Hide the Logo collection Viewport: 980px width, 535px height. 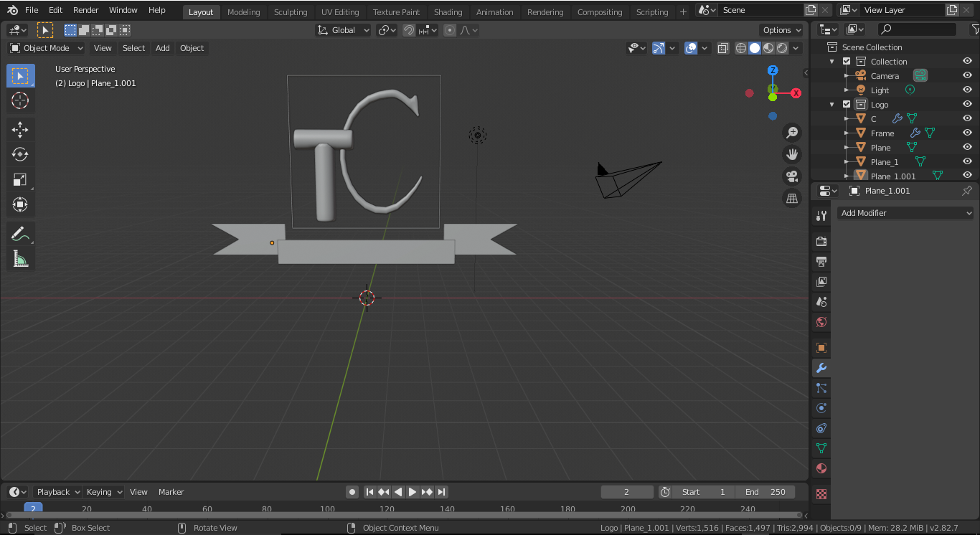click(967, 105)
